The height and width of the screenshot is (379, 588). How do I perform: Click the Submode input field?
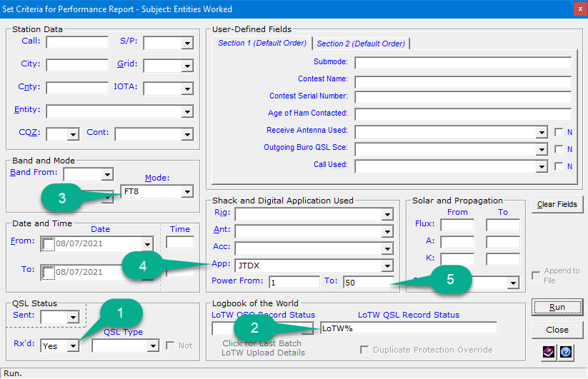click(463, 63)
